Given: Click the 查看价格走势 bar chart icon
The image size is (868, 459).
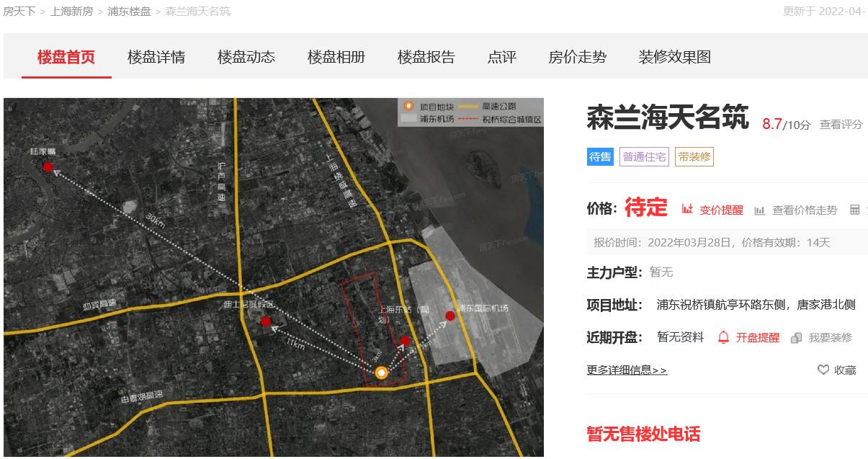Looking at the screenshot, I should tap(760, 210).
